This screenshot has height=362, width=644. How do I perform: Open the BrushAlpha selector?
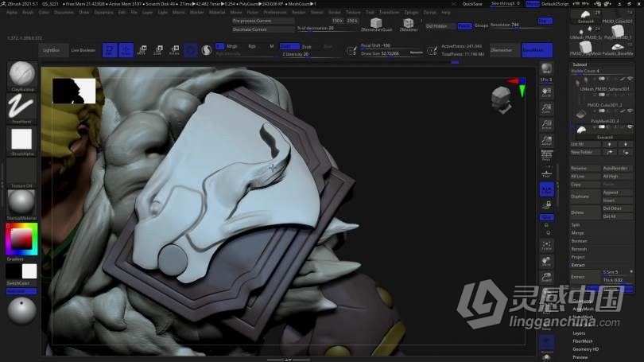21,139
